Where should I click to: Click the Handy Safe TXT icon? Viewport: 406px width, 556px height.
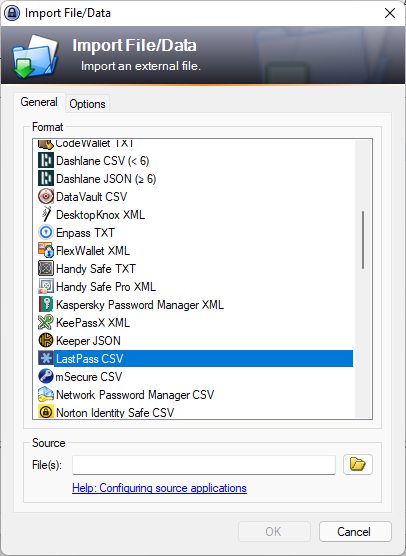(46, 269)
